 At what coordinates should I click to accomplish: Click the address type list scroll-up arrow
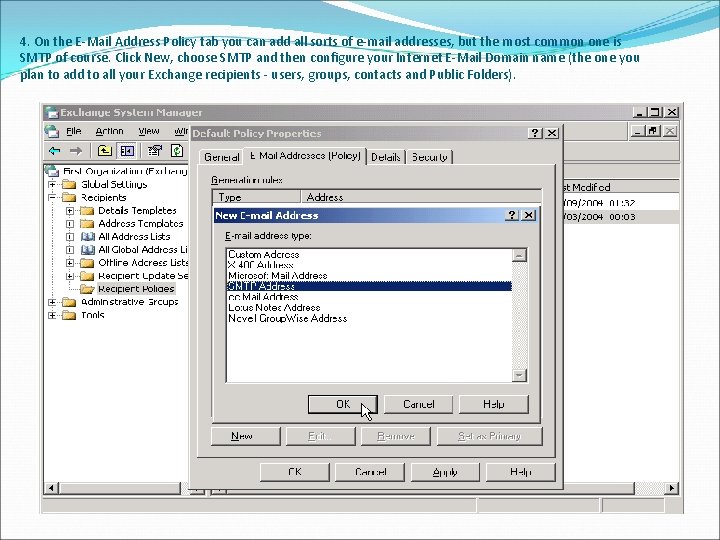tap(519, 255)
